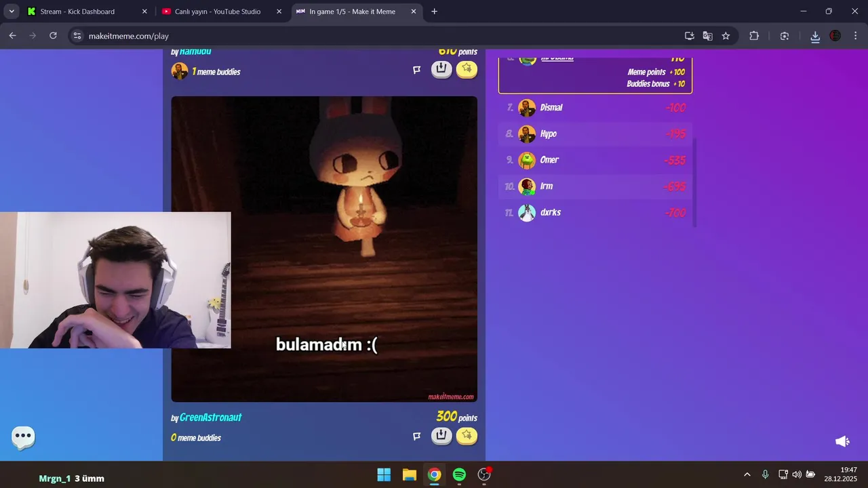Click Irm's avatar picture
The image size is (868, 488).
[527, 186]
